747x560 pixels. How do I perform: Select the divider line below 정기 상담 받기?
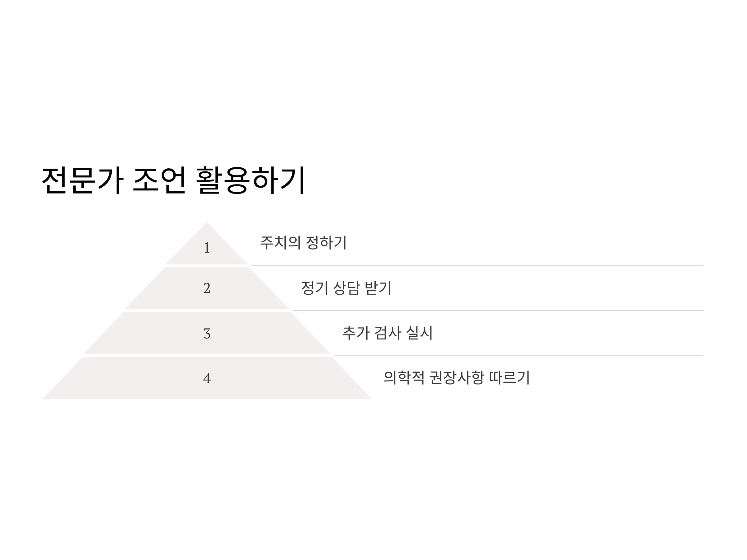(498, 310)
